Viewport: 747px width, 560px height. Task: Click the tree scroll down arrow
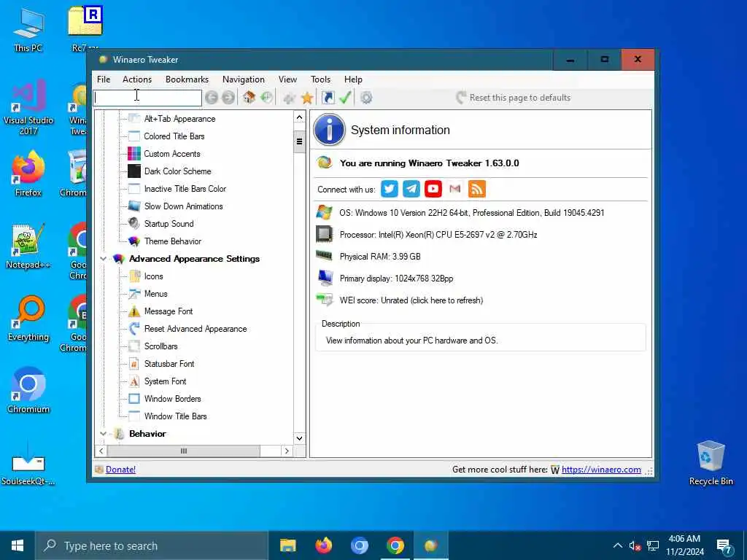[x=299, y=438]
